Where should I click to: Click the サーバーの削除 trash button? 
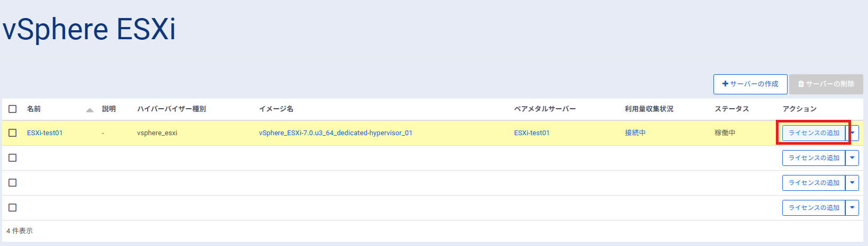[x=826, y=84]
